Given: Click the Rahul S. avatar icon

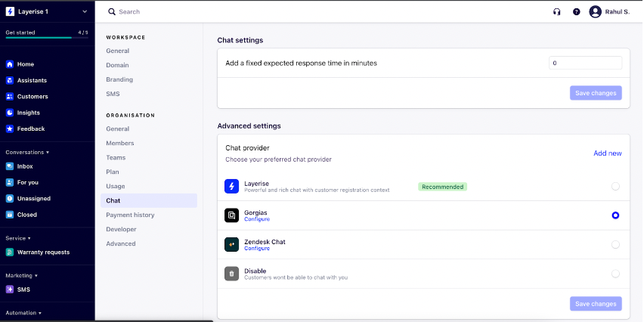Looking at the screenshot, I should tap(595, 11).
